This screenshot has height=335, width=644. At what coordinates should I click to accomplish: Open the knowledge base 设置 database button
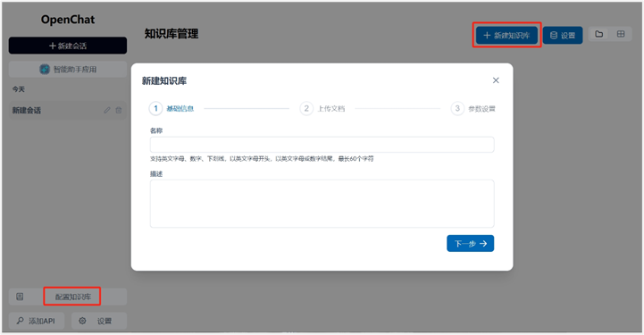pyautogui.click(x=563, y=36)
